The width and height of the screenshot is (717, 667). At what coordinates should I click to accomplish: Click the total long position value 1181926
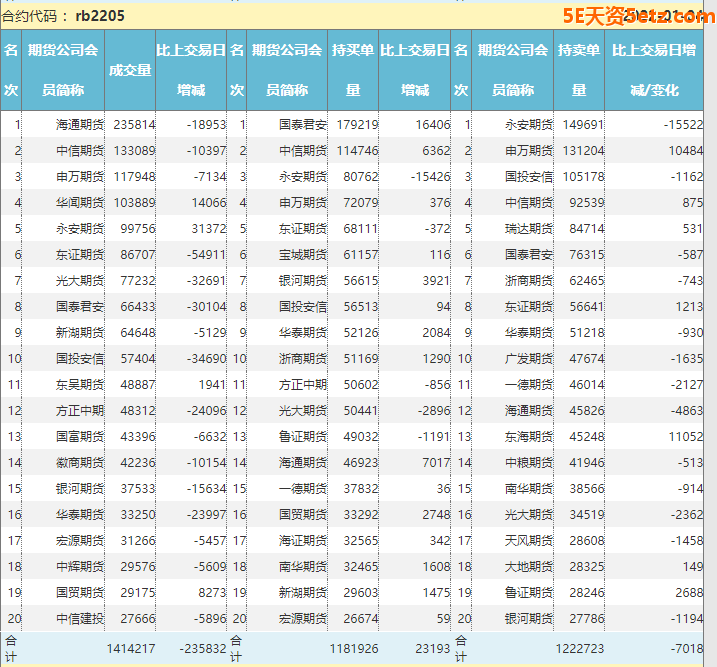click(x=353, y=649)
